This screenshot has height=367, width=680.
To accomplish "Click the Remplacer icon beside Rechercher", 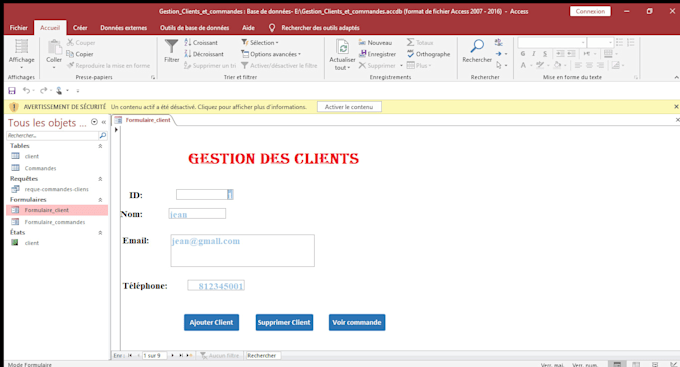I will coord(499,42).
